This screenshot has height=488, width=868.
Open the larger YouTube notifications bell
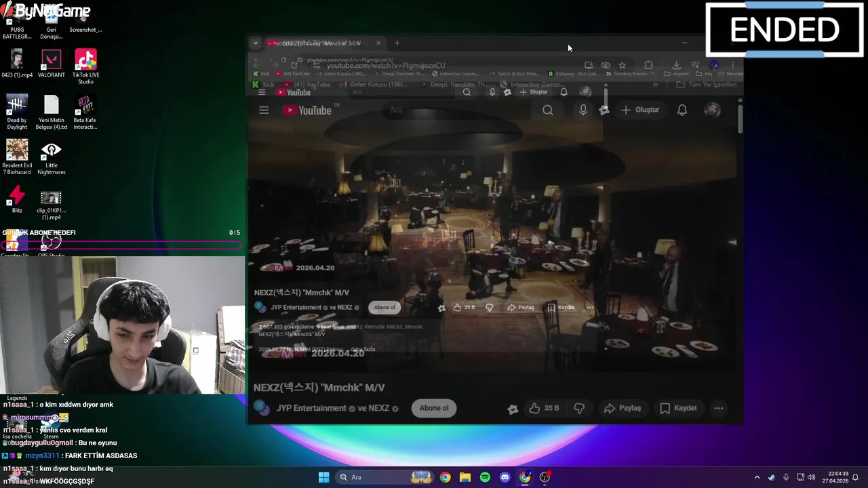click(x=682, y=110)
